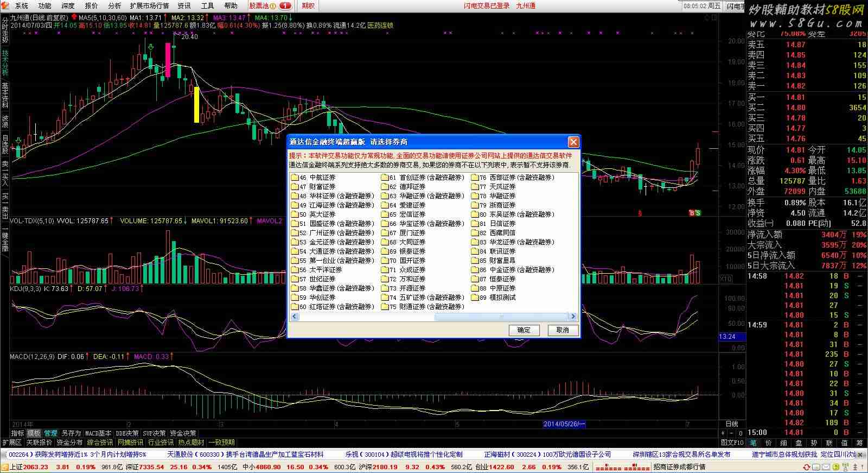
Task: Click the folder icon of 61 首创证券
Action: (x=385, y=178)
